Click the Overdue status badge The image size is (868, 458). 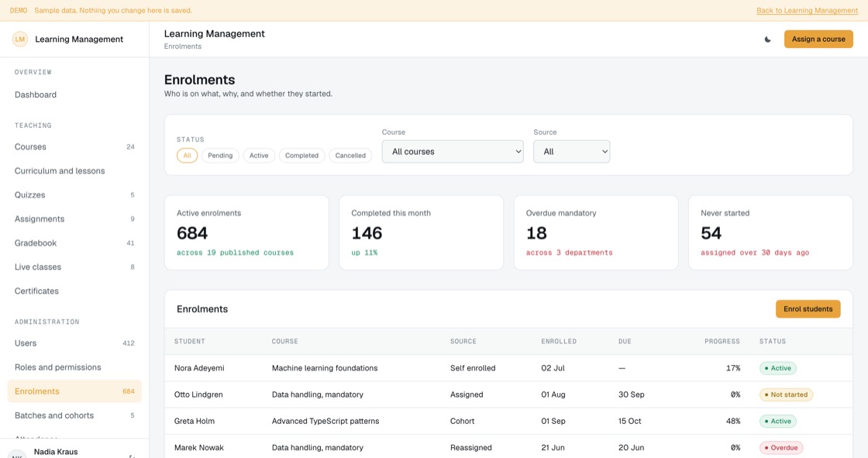click(x=781, y=448)
